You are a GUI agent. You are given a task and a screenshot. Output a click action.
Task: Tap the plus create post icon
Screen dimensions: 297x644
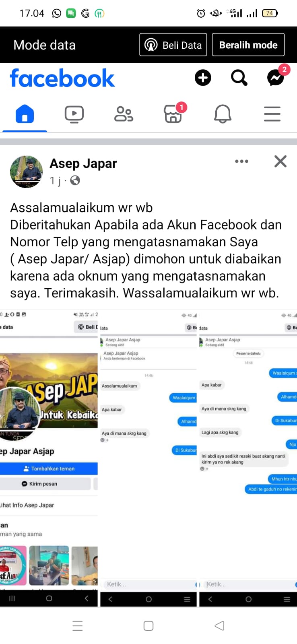pyautogui.click(x=203, y=78)
